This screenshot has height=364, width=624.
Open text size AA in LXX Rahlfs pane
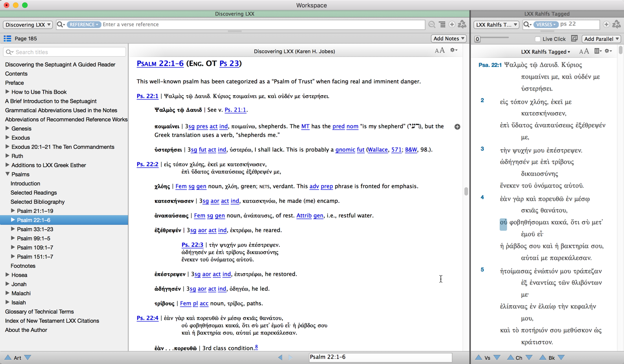[584, 52]
